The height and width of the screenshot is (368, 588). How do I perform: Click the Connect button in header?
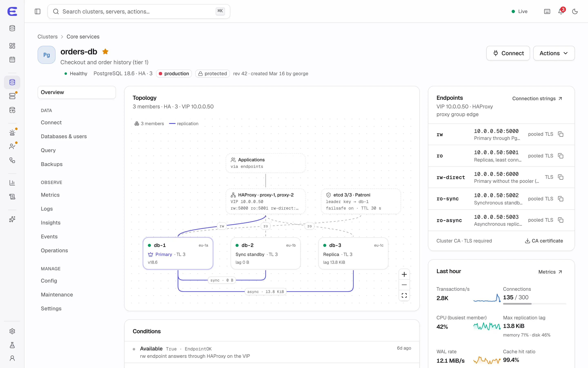(x=508, y=53)
